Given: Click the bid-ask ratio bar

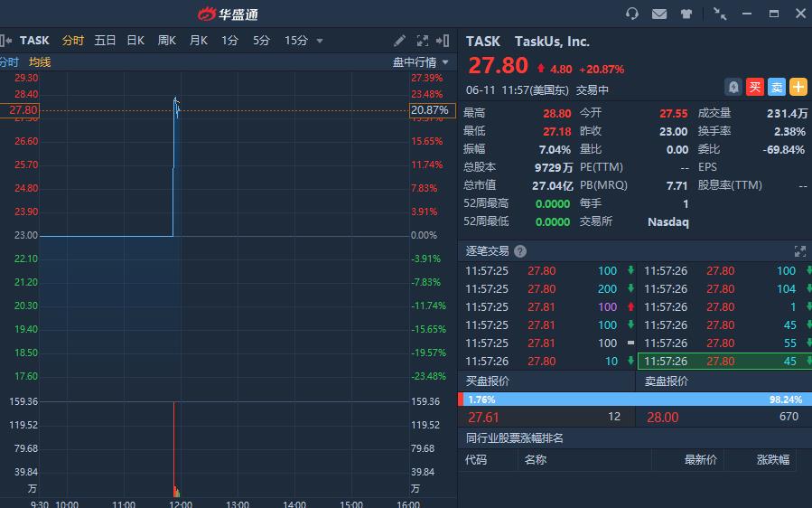Looking at the screenshot, I should click(x=635, y=400).
